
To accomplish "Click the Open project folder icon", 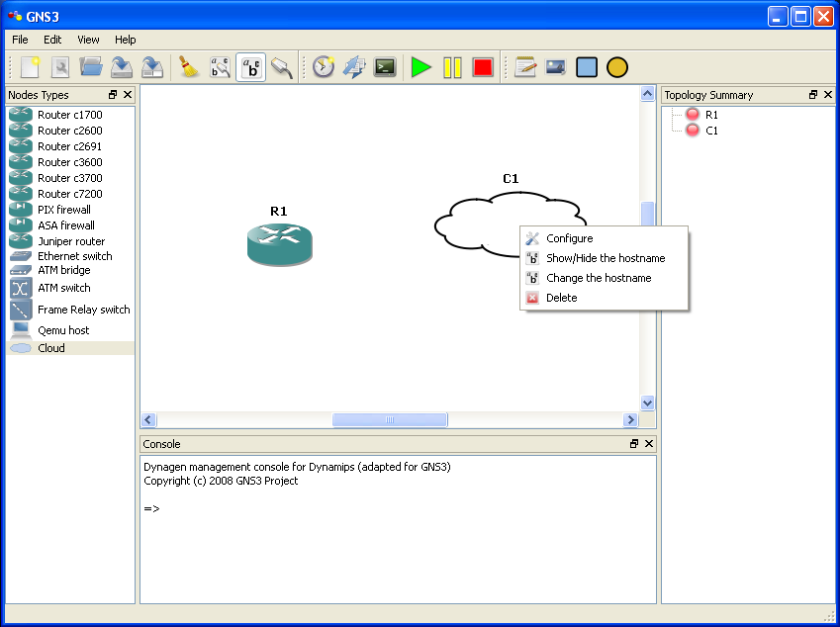I will (x=91, y=67).
